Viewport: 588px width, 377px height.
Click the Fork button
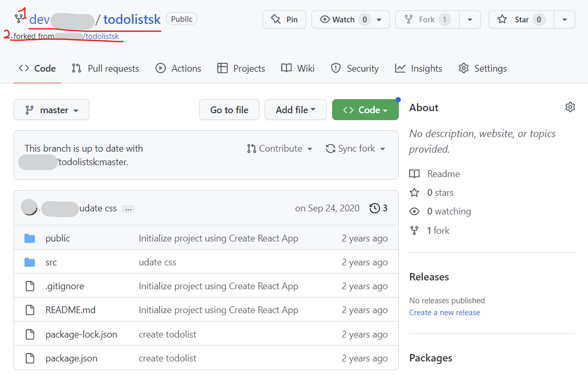tap(427, 19)
